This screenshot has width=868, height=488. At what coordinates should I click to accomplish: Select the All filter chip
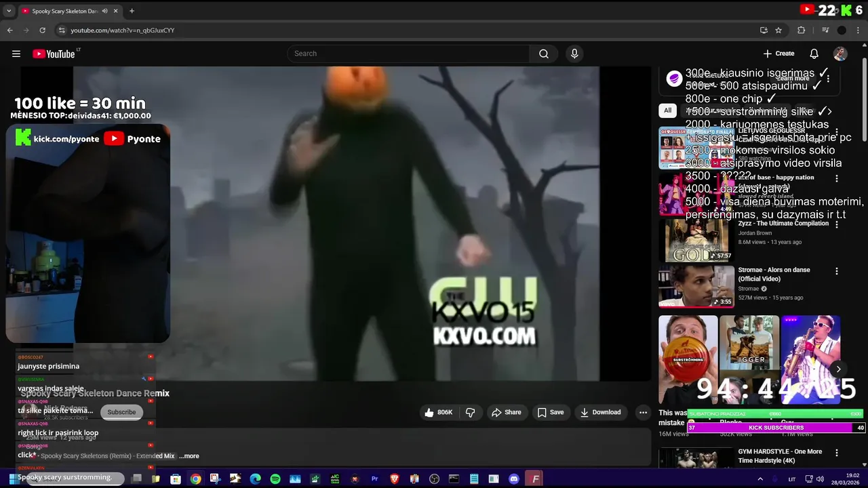point(667,110)
